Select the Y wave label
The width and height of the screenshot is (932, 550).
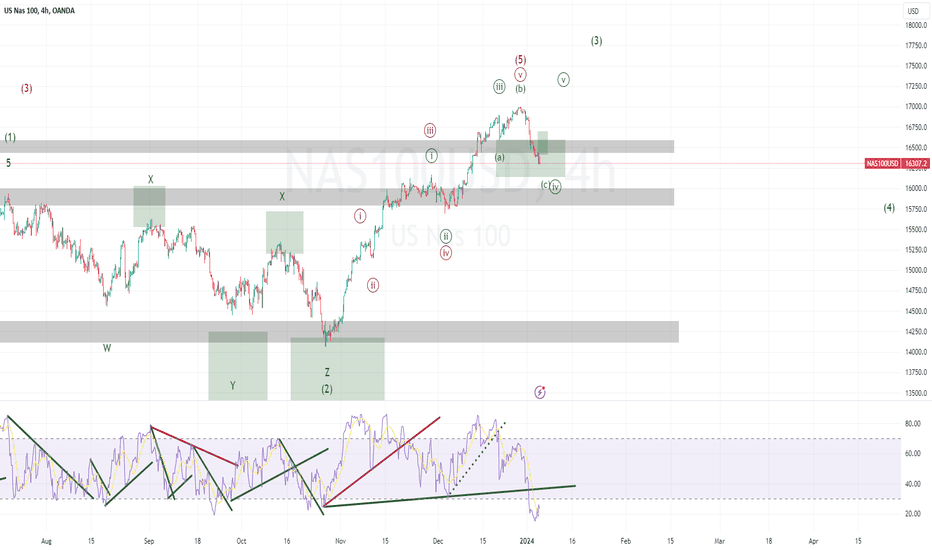[x=232, y=385]
